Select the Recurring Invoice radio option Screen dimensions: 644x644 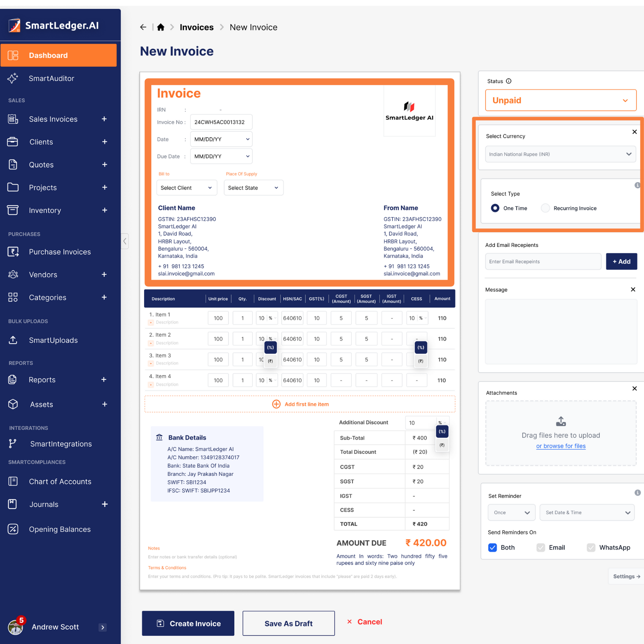545,208
